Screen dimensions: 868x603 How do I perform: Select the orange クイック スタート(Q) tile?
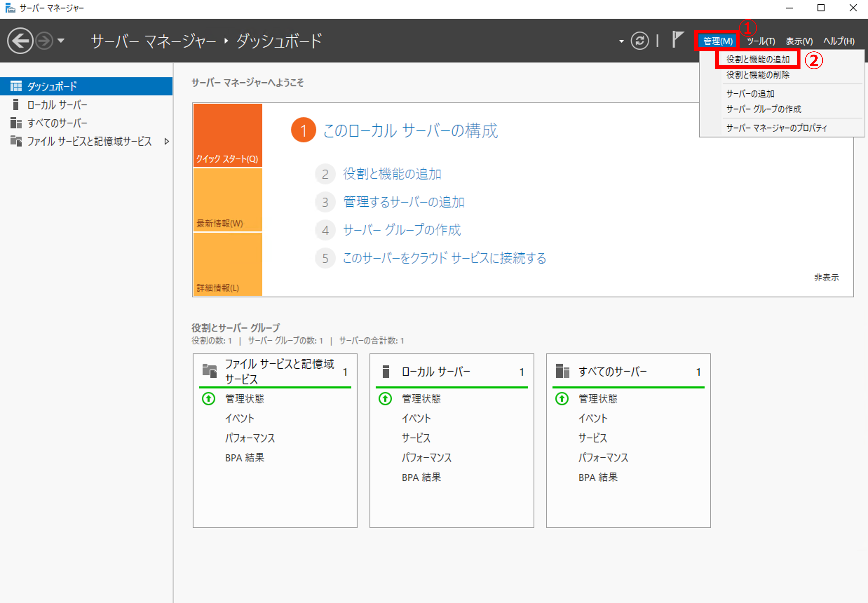(228, 135)
